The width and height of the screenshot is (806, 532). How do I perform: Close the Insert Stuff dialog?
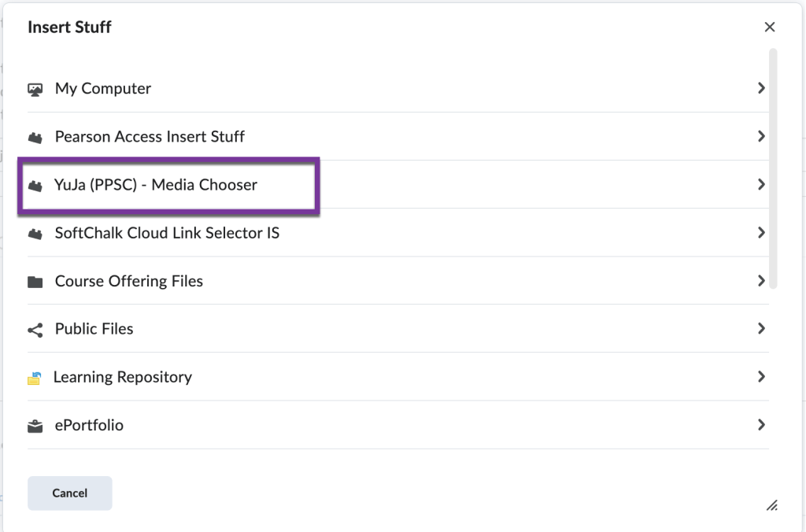pyautogui.click(x=769, y=26)
